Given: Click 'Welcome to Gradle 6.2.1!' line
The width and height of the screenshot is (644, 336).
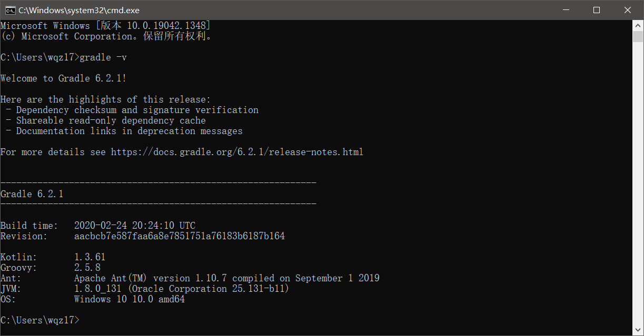Looking at the screenshot, I should [64, 78].
